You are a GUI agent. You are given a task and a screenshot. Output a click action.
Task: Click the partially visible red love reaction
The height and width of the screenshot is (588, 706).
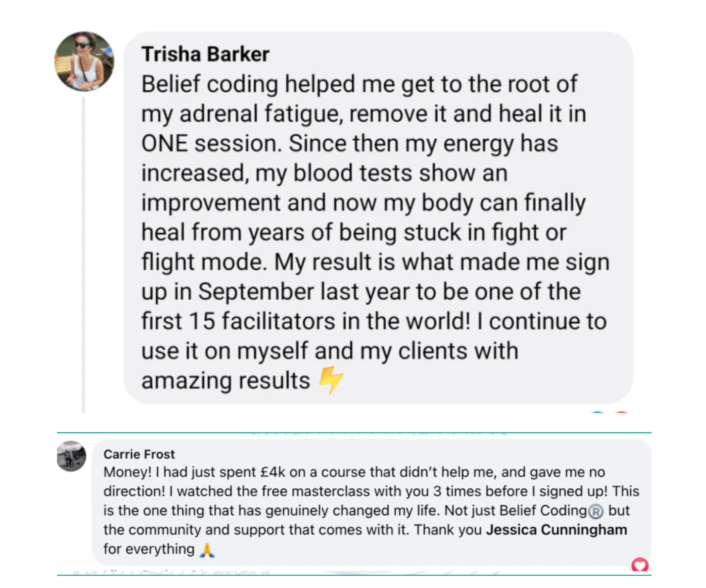pos(621,412)
